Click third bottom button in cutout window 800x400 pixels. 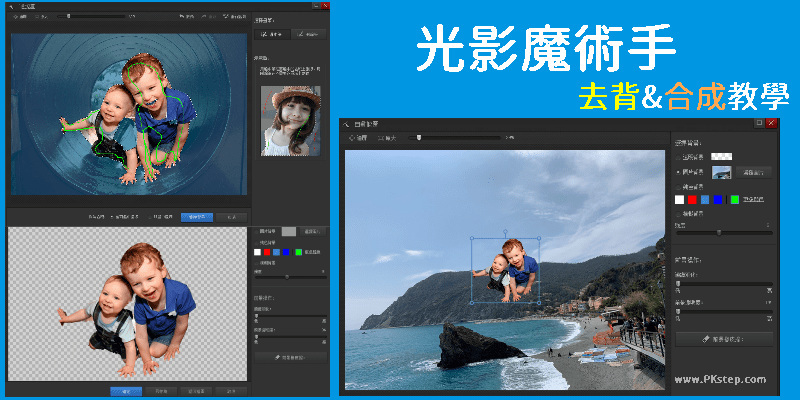196,391
